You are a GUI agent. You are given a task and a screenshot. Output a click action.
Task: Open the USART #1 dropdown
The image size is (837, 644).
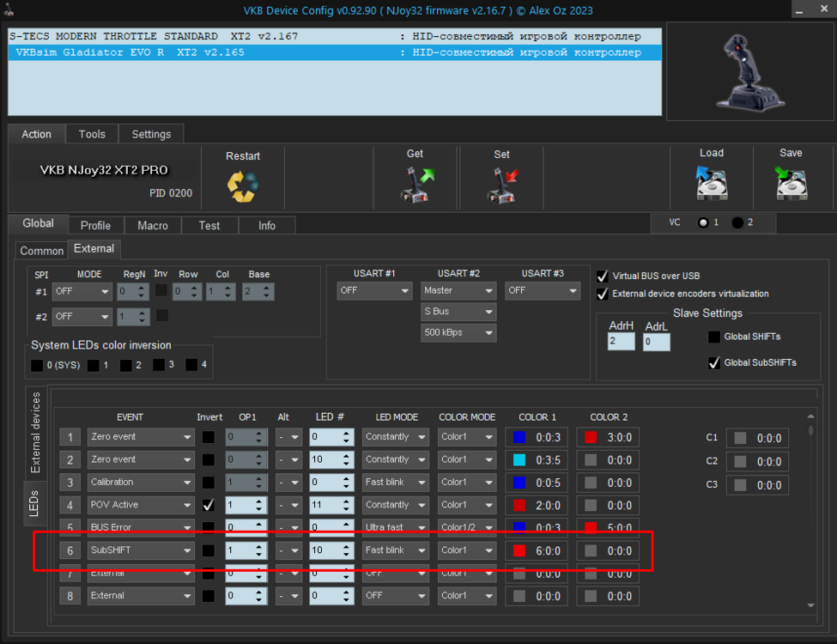(x=374, y=290)
